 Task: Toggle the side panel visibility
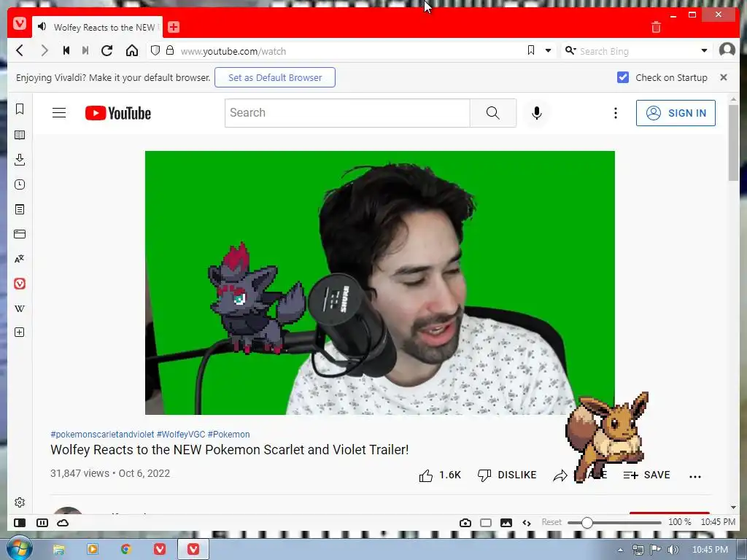pyautogui.click(x=20, y=523)
